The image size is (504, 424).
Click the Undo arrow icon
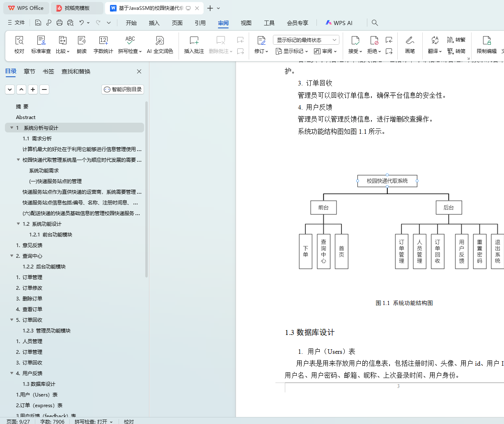pos(81,23)
